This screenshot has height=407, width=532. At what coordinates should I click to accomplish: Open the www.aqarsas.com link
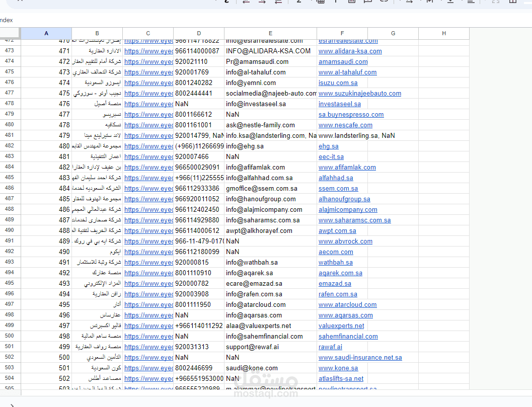[346, 315]
